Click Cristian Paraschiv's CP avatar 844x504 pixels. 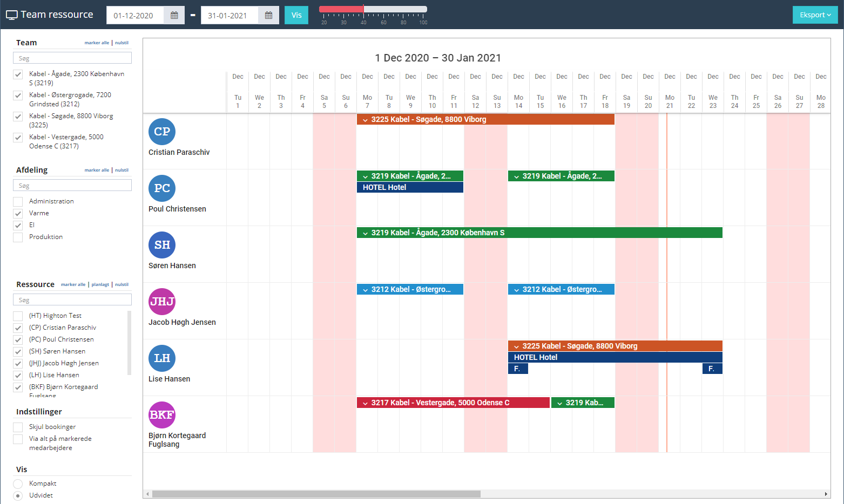(x=162, y=132)
